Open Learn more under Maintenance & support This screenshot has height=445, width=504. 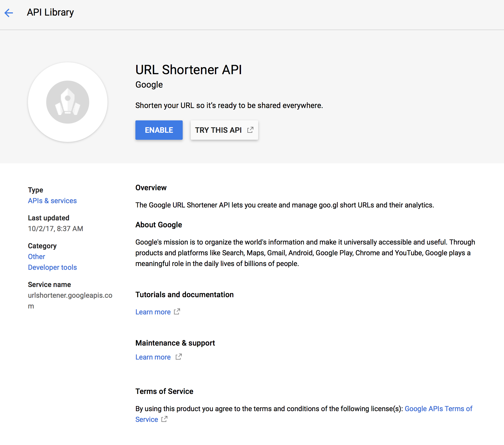coord(153,357)
